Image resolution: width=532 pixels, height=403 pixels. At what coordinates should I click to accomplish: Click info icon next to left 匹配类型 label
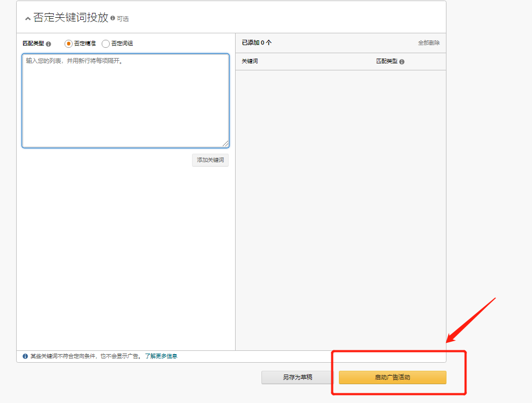coord(48,44)
